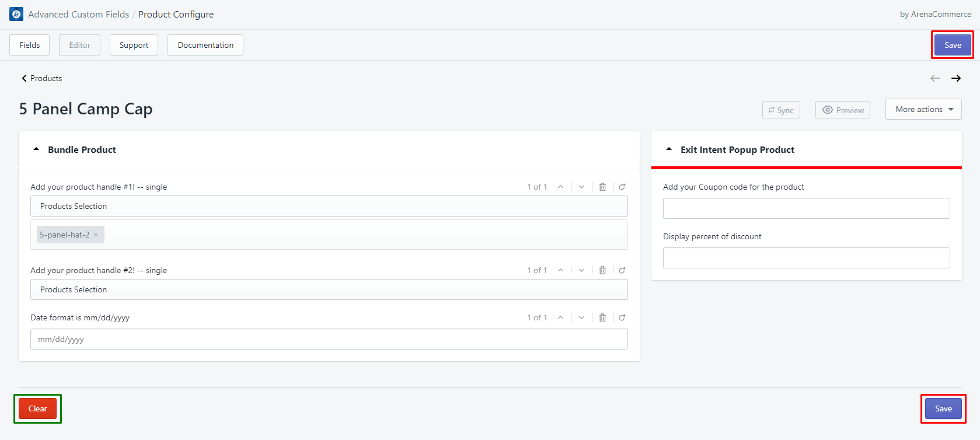
Task: Go back to the Products list
Action: 41,78
